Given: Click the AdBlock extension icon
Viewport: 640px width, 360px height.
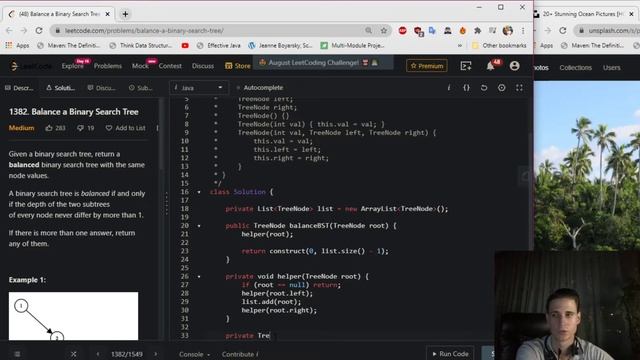Looking at the screenshot, I should 402,31.
